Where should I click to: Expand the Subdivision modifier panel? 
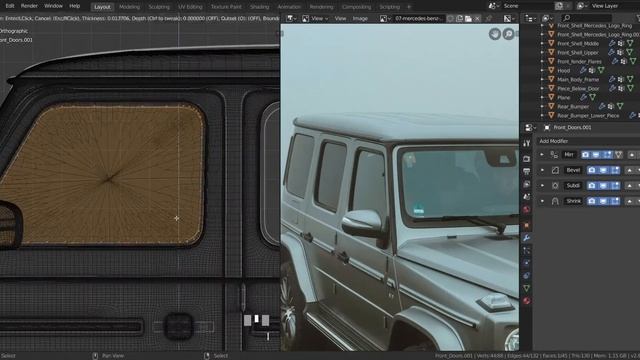click(542, 185)
